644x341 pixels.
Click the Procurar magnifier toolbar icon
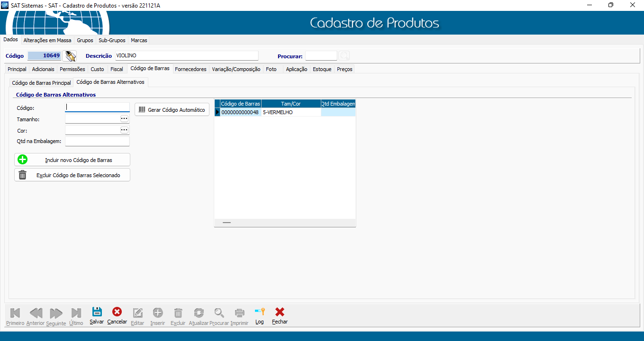[219, 313]
